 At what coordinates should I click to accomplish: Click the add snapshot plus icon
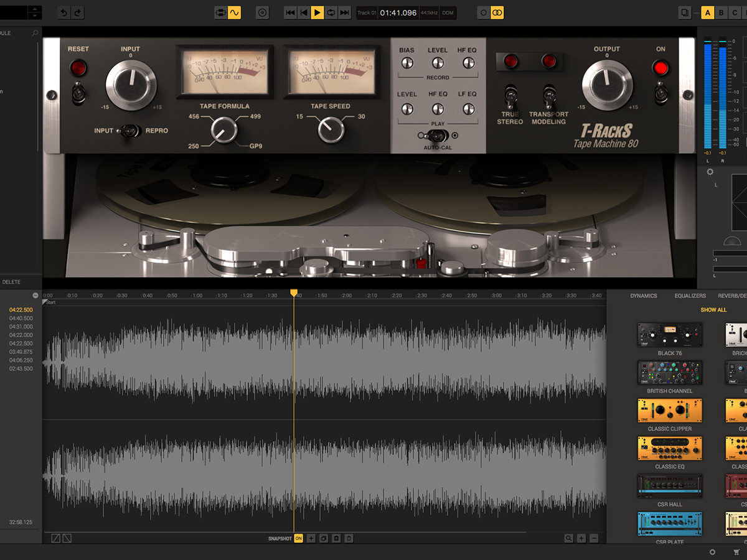(311, 538)
